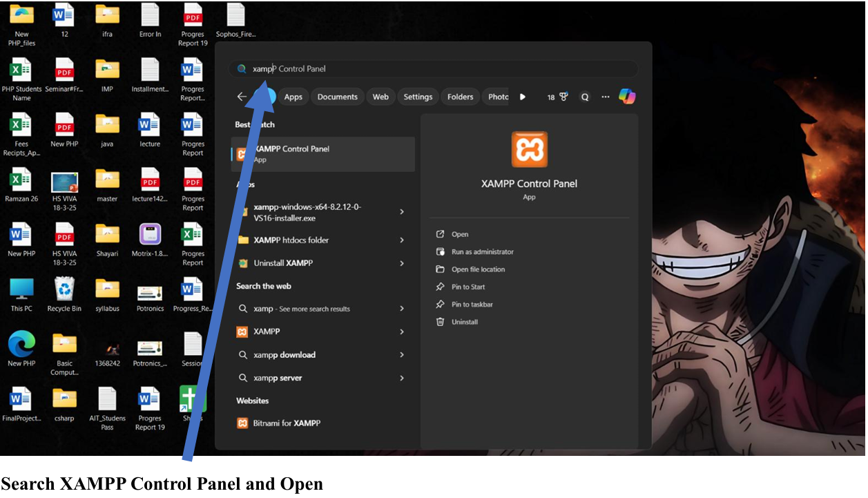Select the "Progress_Re..." Word document
Screen dimensions: 868x498
point(193,294)
